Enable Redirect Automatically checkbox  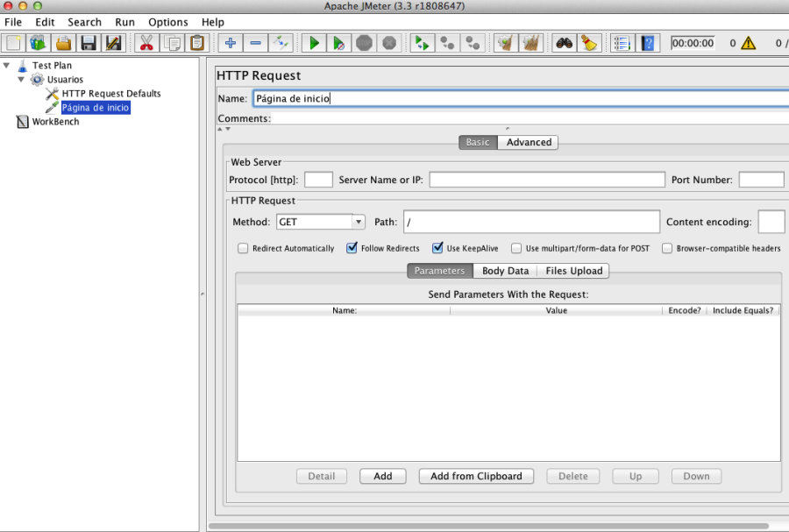point(244,248)
